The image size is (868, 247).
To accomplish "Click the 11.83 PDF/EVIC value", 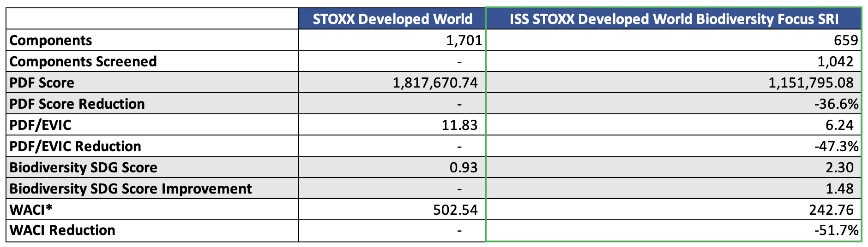I will 460,125.
